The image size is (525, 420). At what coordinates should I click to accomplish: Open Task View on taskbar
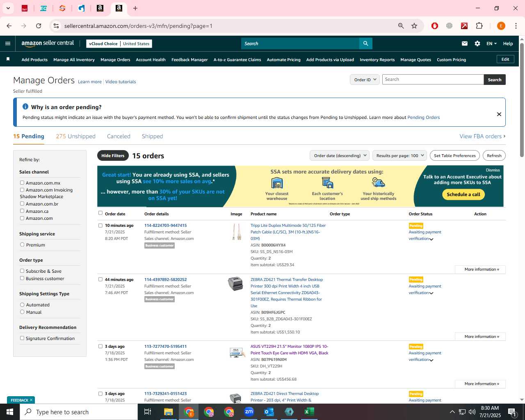[148, 412]
